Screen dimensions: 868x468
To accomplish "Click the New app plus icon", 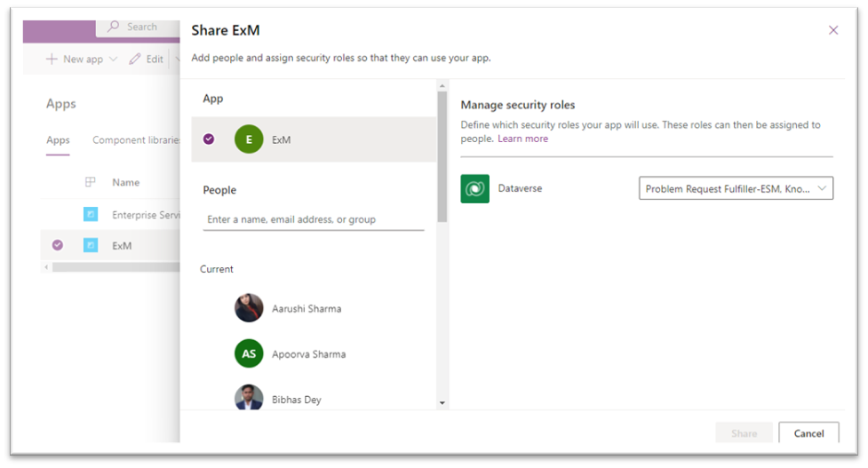I will pos(52,59).
